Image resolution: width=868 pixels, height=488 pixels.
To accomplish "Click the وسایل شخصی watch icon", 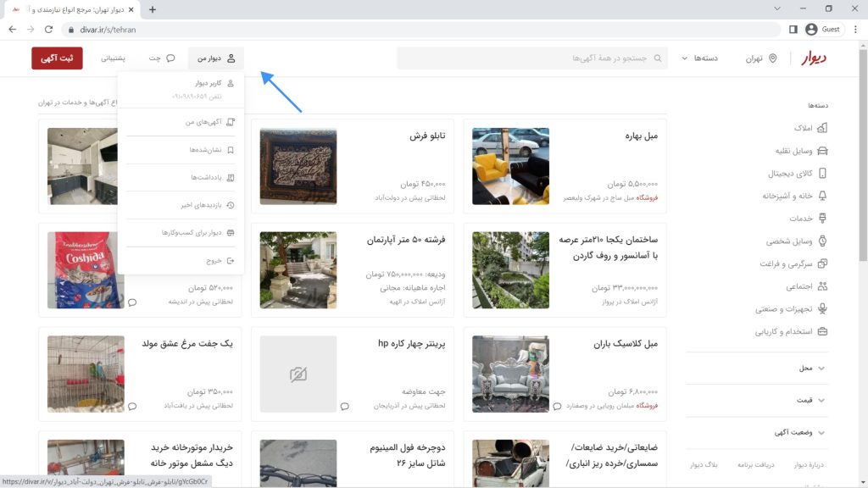I will tap(822, 241).
